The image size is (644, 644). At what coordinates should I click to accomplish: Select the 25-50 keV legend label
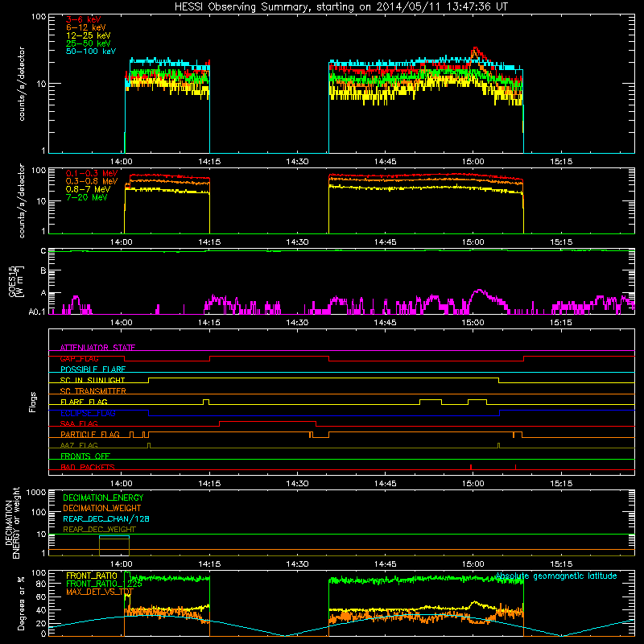(x=89, y=43)
